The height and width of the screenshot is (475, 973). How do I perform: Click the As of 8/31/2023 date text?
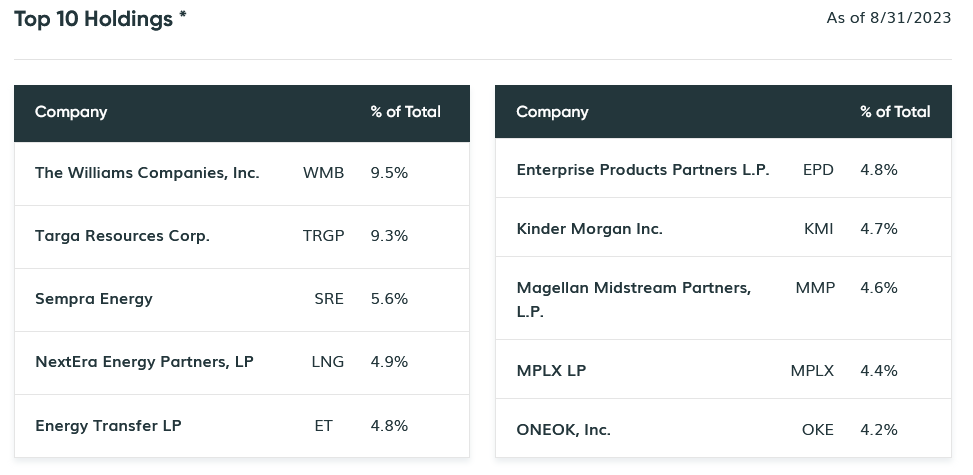(x=889, y=18)
